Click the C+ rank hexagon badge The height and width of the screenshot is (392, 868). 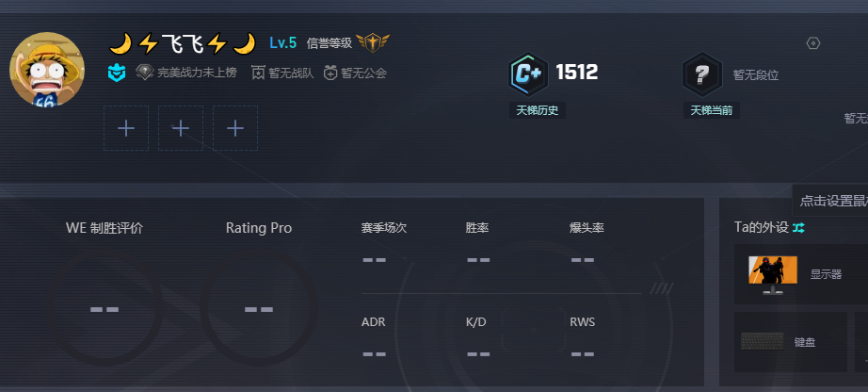[x=528, y=73]
